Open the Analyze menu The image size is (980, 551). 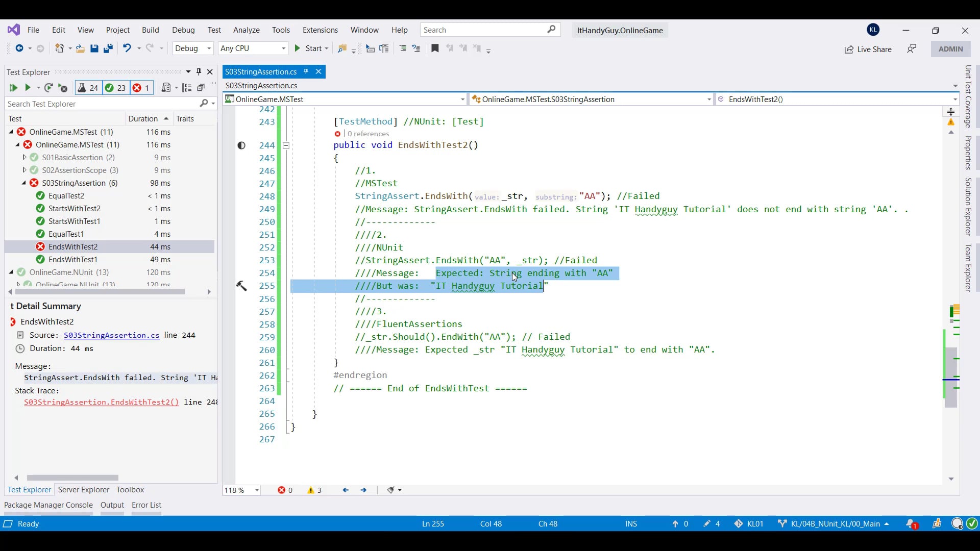coord(246,30)
